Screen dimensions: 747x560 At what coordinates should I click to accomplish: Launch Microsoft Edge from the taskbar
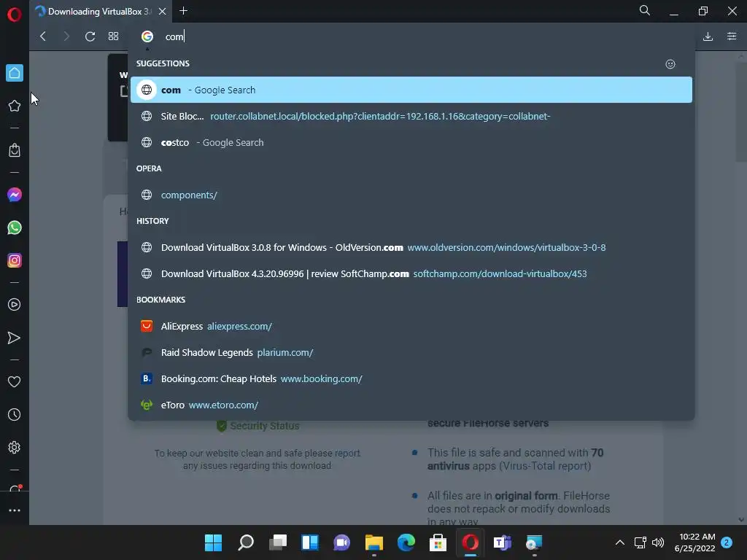click(x=406, y=542)
